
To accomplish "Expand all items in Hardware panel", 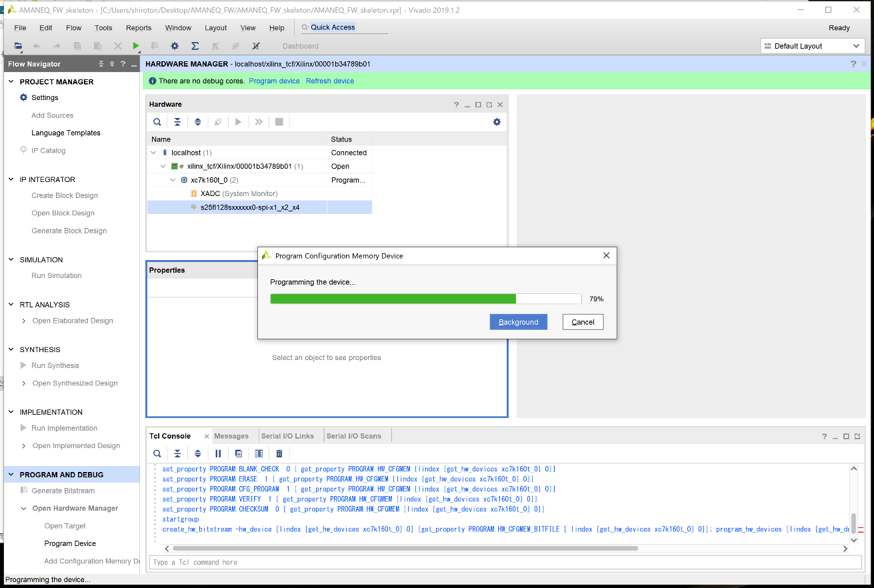I will click(x=197, y=122).
